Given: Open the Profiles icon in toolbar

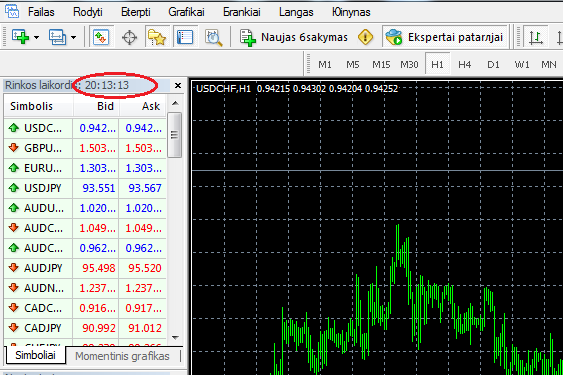Looking at the screenshot, I should pyautogui.click(x=57, y=37).
